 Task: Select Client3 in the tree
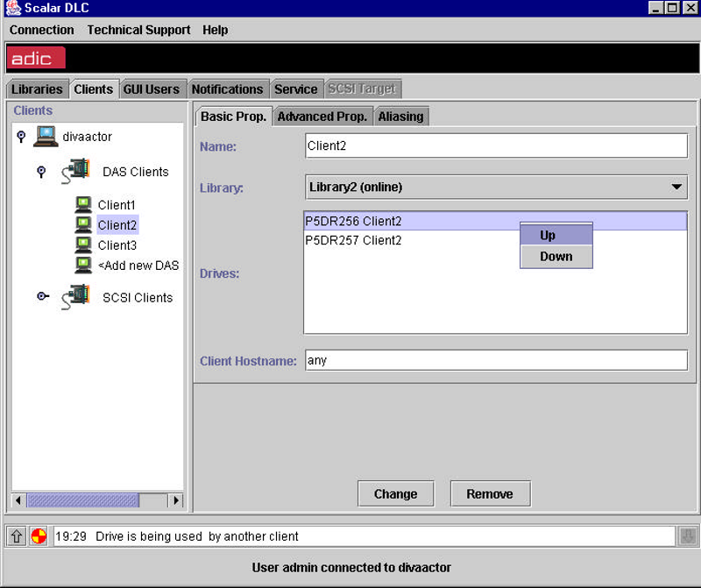coord(117,245)
